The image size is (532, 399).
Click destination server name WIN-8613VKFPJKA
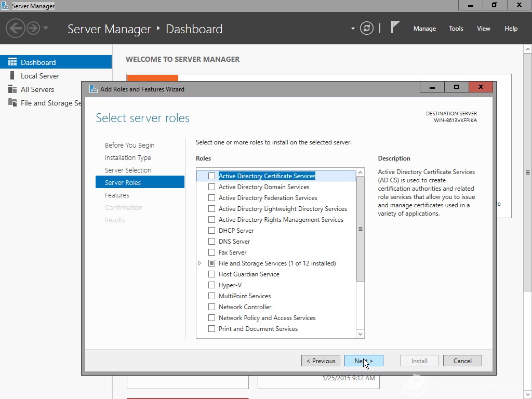tap(455, 121)
